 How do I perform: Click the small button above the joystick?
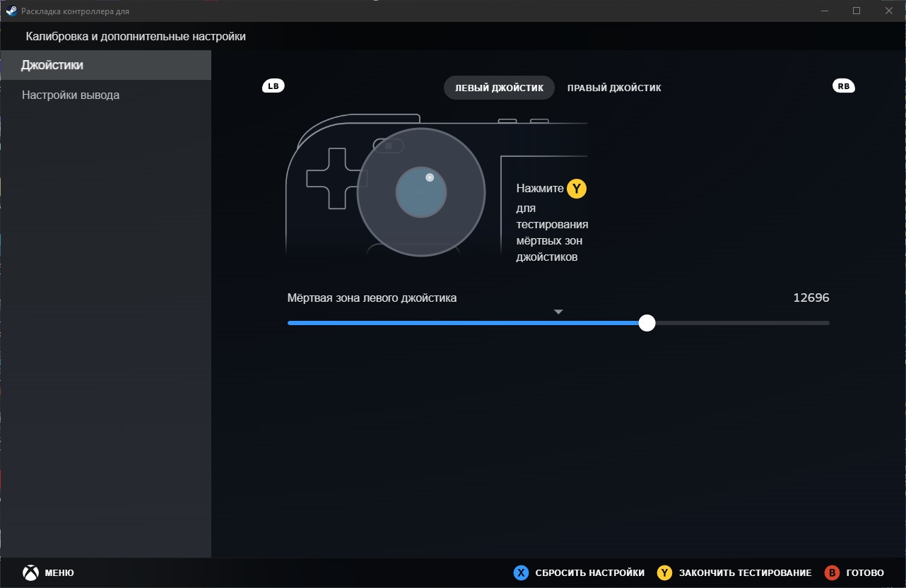point(388,146)
